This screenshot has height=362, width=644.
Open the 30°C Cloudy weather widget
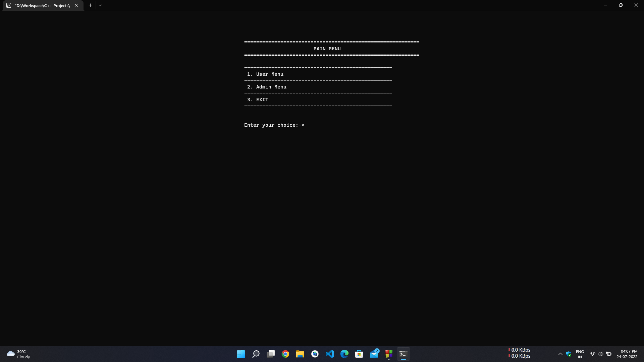point(18,354)
